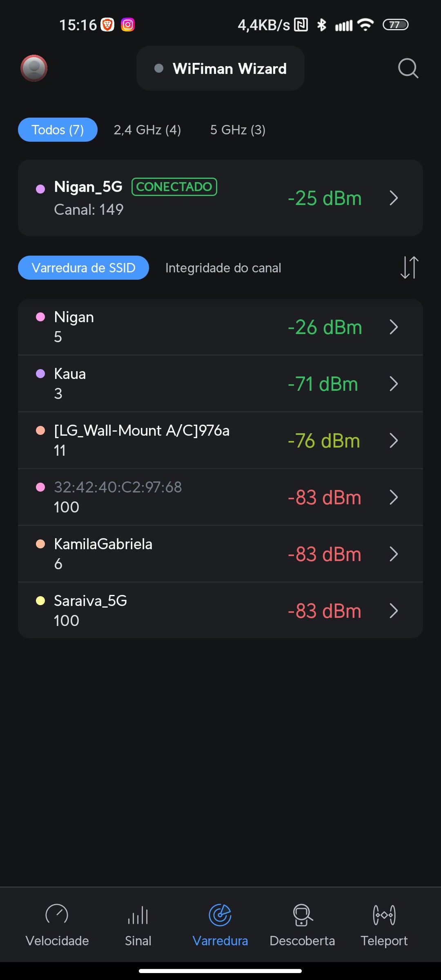Tap the WiFiman Wizard button
This screenshot has width=441, height=980.
point(220,69)
